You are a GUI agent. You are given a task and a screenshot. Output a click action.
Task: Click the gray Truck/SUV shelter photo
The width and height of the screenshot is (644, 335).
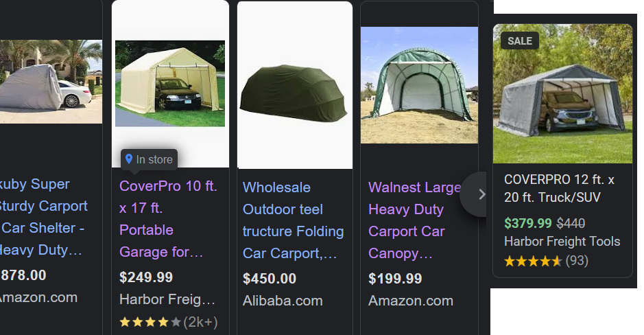pyautogui.click(x=562, y=94)
